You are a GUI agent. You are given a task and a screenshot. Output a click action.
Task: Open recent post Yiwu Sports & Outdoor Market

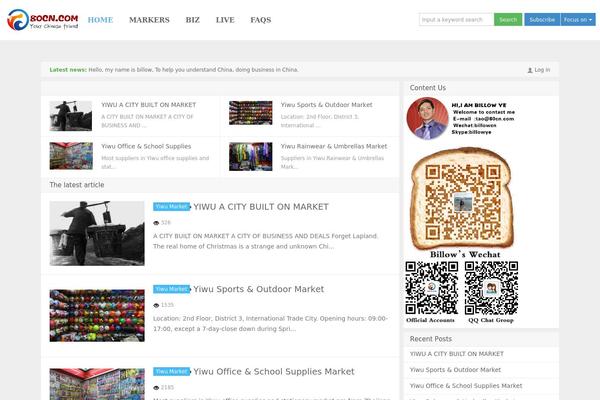click(455, 370)
